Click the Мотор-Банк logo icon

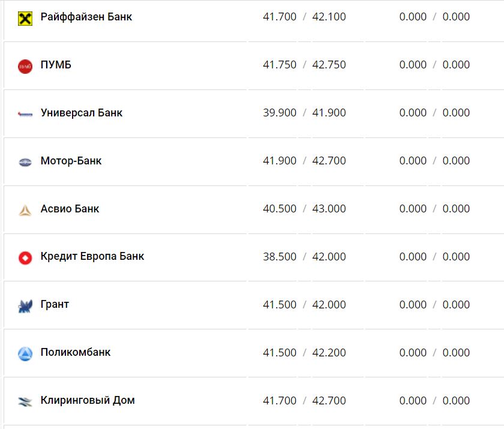pos(25,162)
